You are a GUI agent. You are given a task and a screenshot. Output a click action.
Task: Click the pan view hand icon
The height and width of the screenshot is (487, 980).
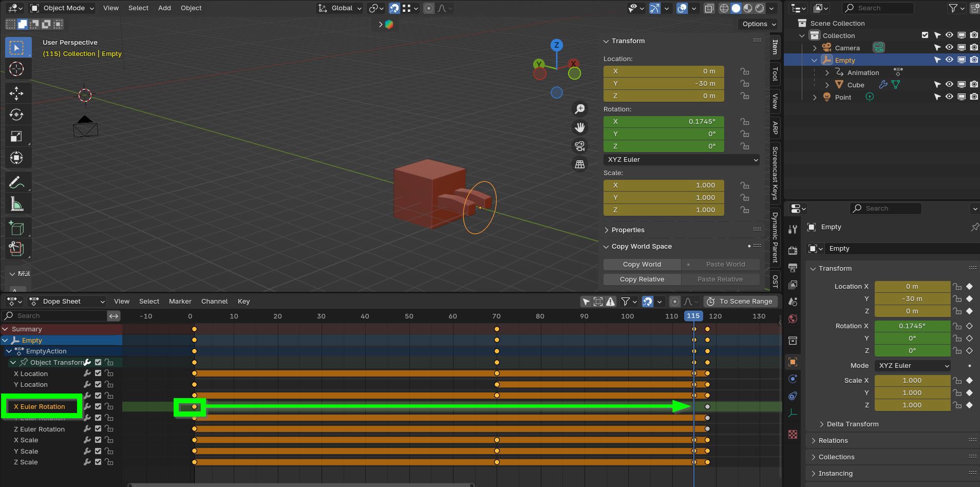click(580, 127)
